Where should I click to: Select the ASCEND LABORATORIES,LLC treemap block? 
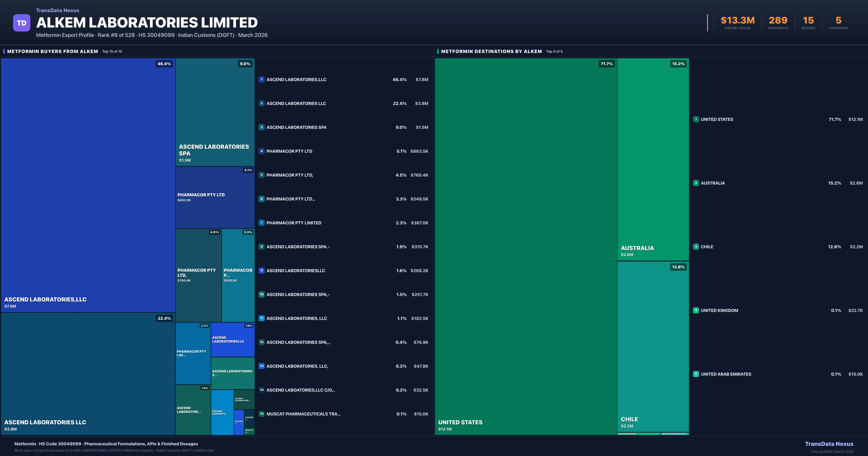tap(88, 185)
